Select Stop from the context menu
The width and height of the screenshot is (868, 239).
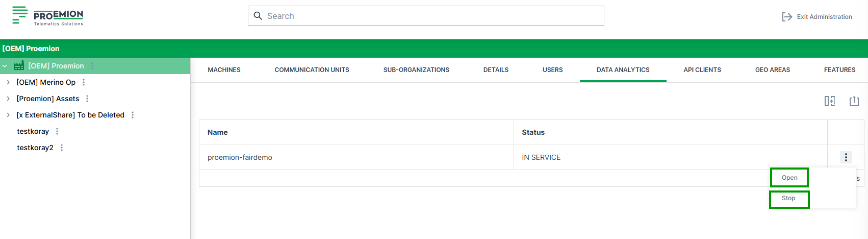788,198
